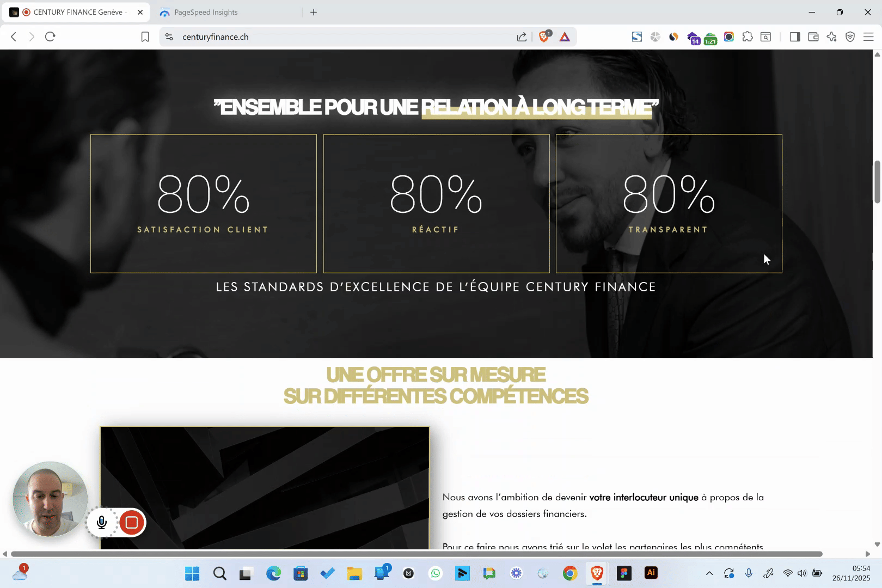Open Brave Wallet icon in toolbar
The image size is (882, 588).
(x=813, y=36)
